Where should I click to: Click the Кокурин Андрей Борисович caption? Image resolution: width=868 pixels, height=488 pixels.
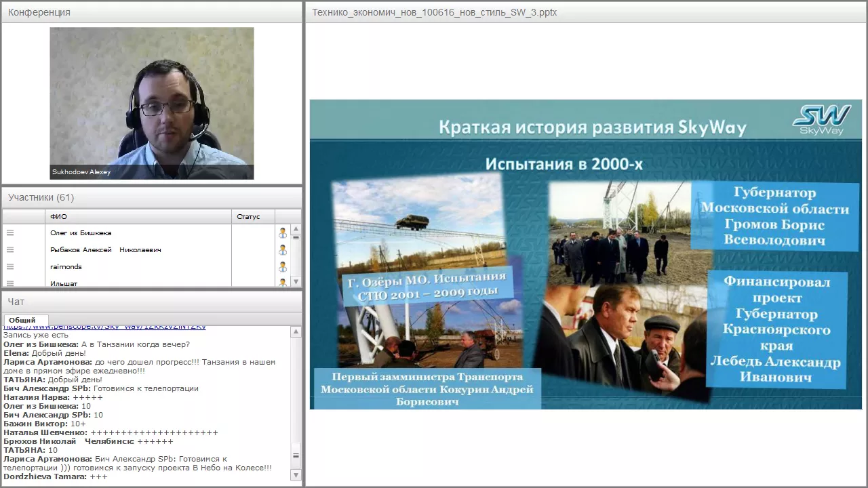[427, 389]
